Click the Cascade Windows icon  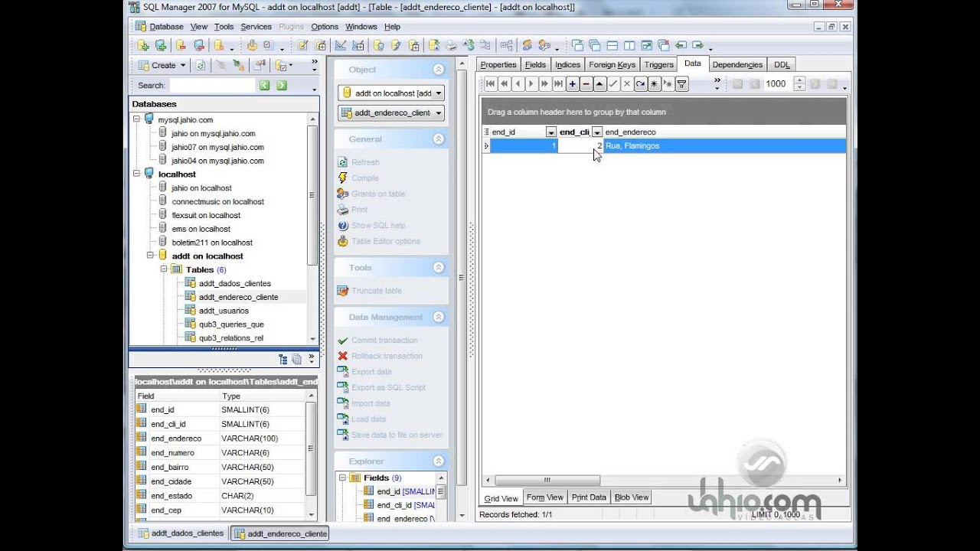coord(594,46)
